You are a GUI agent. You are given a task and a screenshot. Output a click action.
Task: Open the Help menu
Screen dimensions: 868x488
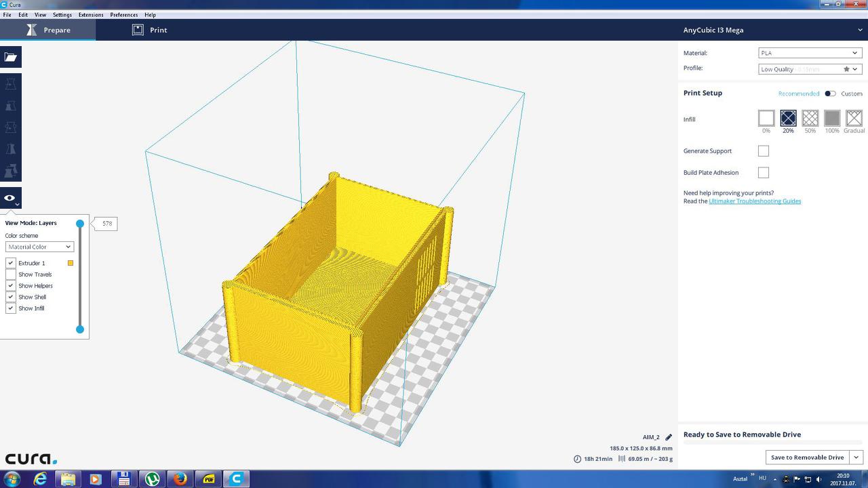click(151, 15)
